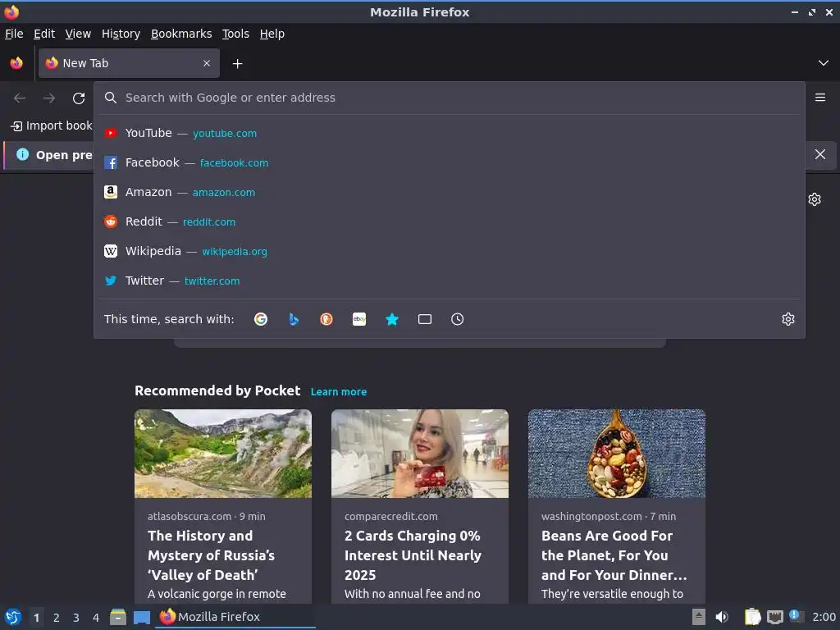Image resolution: width=840 pixels, height=630 pixels.
Task: Open the History menu
Action: 121,34
